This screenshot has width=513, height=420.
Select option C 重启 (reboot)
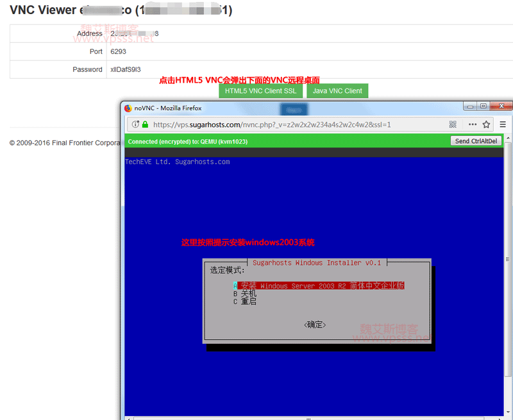[248, 301]
